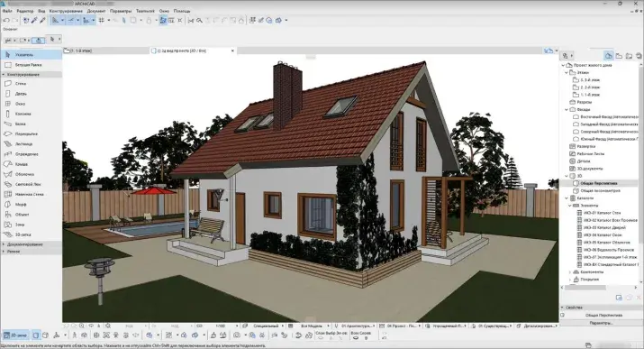The image size is (644, 349).
Task: Select the Лестница (Stair) tool
Action: pyautogui.click(x=32, y=144)
